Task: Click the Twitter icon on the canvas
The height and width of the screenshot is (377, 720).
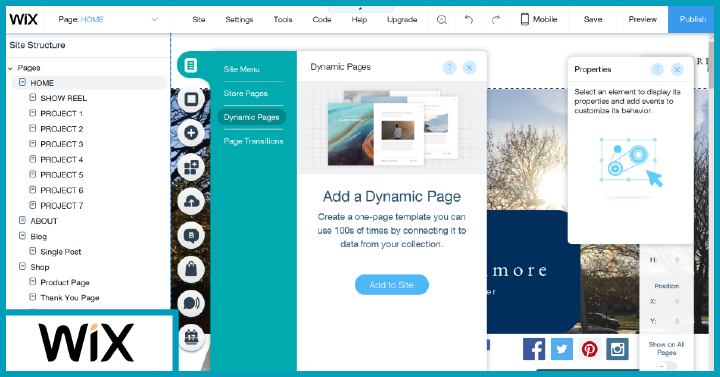Action: pos(562,349)
